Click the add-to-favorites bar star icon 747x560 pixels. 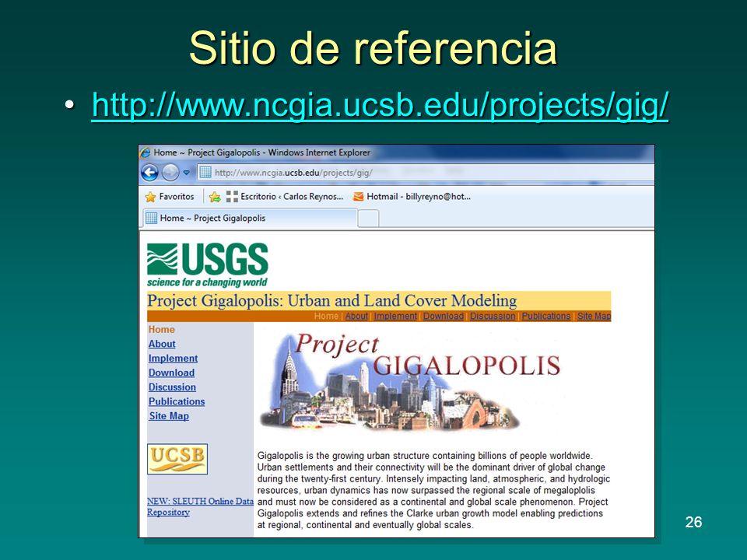click(x=215, y=197)
